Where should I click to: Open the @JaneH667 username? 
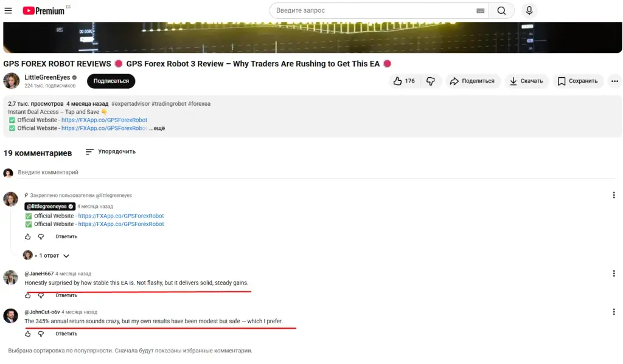[x=39, y=273]
